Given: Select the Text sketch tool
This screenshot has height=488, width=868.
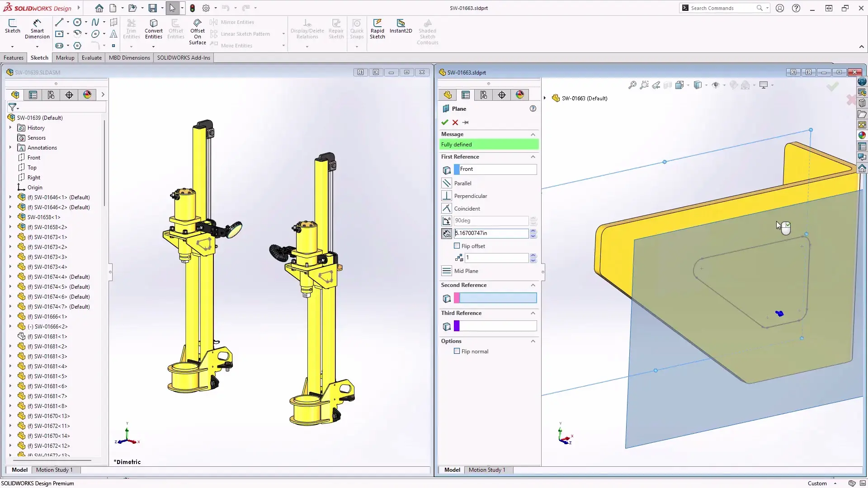Looking at the screenshot, I should tap(113, 34).
